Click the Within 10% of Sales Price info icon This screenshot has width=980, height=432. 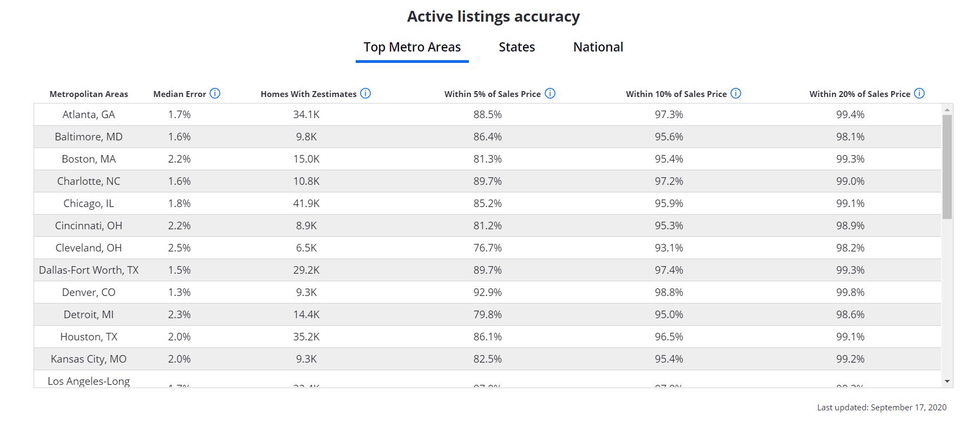click(x=736, y=93)
